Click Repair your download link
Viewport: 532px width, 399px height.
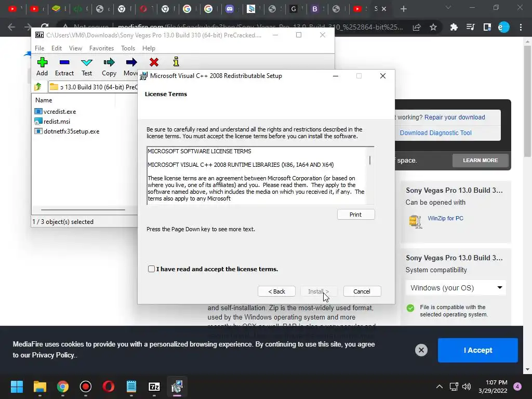(455, 117)
